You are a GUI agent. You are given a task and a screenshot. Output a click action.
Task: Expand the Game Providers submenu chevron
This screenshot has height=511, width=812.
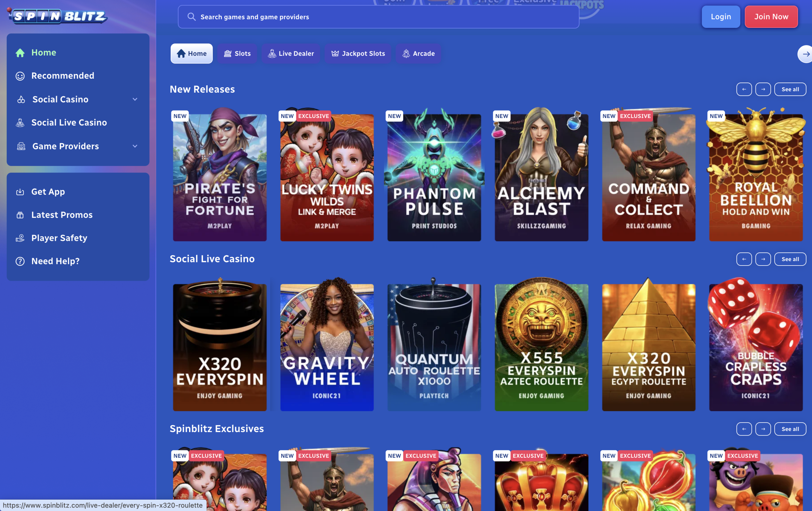click(x=135, y=146)
